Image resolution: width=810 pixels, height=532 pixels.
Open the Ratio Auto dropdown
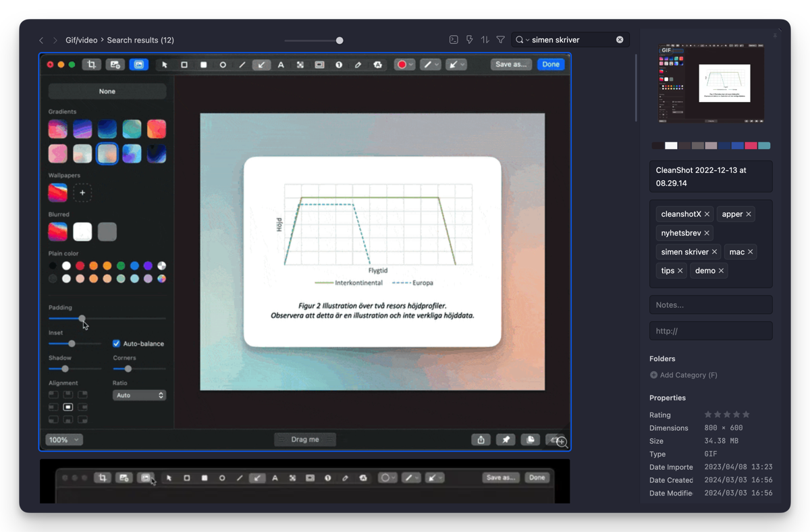(x=139, y=395)
